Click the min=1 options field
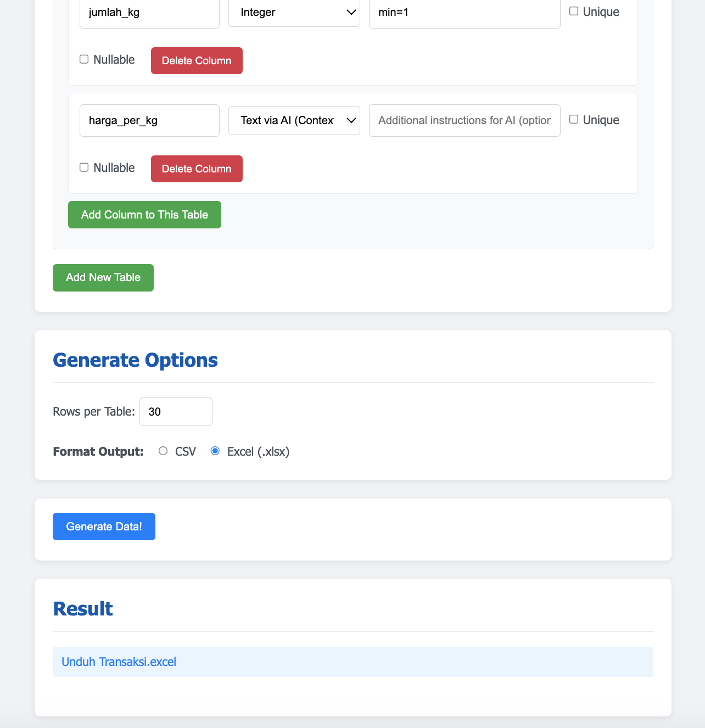This screenshot has width=705, height=728. pyautogui.click(x=465, y=13)
